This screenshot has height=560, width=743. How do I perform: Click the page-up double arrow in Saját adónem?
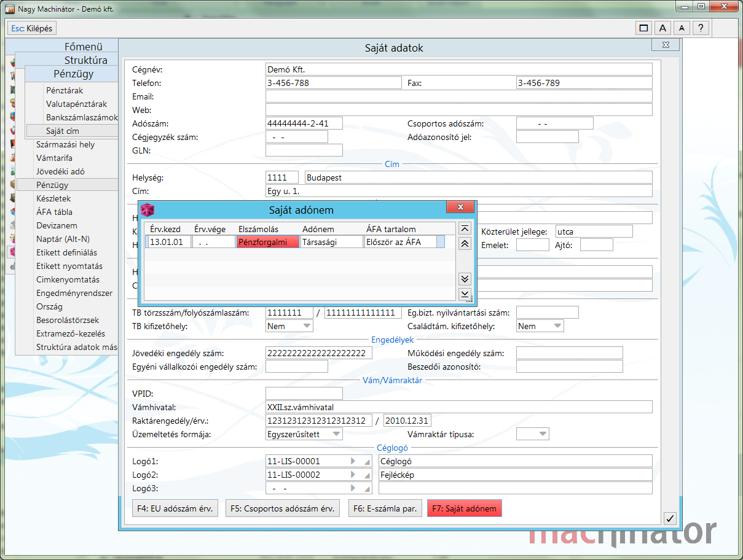[x=465, y=243]
